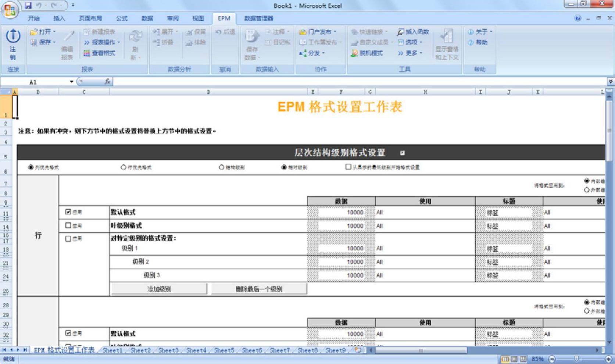Viewport: 615px width, 364px height.
Task: Click the 关于 about icon
Action: point(471,32)
